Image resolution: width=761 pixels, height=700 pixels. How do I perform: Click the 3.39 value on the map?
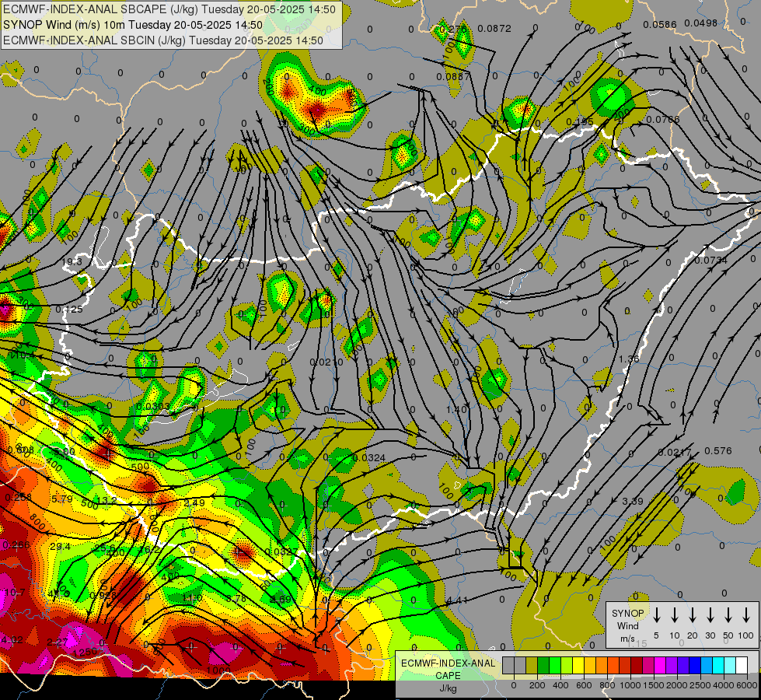[x=633, y=501]
